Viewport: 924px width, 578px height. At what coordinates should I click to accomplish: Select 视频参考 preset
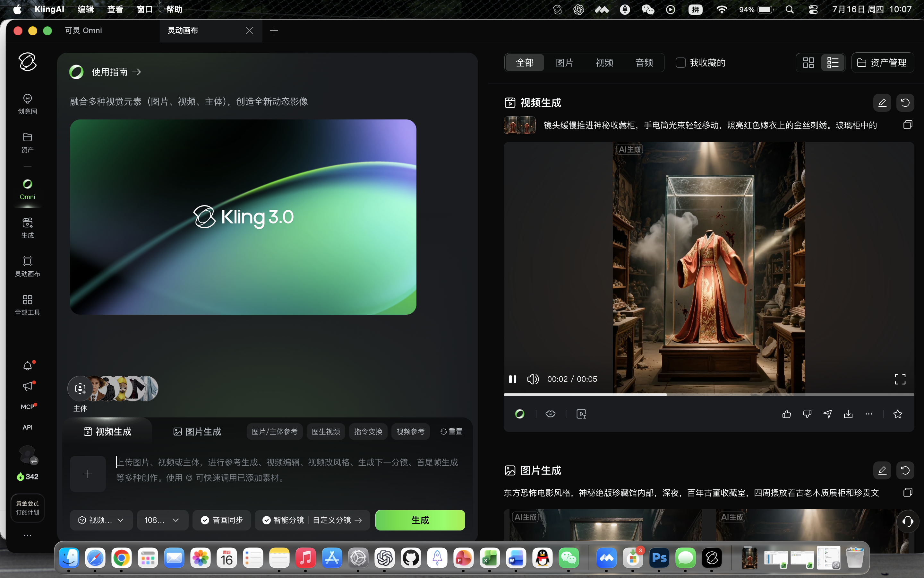tap(410, 432)
